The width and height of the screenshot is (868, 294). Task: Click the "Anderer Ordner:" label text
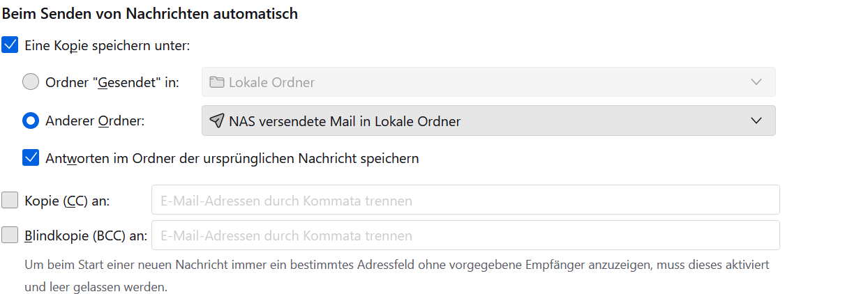pyautogui.click(x=95, y=121)
